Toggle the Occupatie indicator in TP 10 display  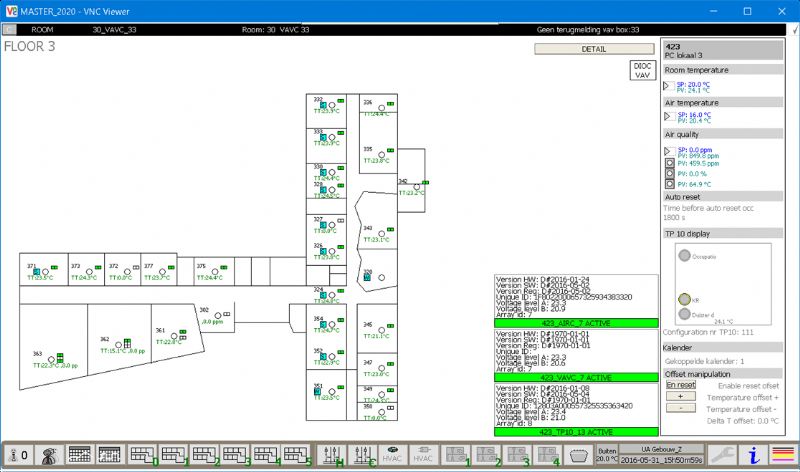pos(685,256)
